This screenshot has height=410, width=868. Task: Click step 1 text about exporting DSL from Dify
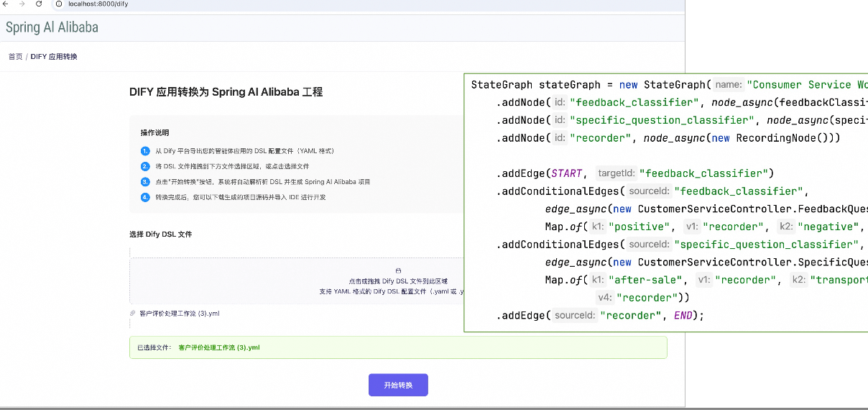[x=245, y=151]
